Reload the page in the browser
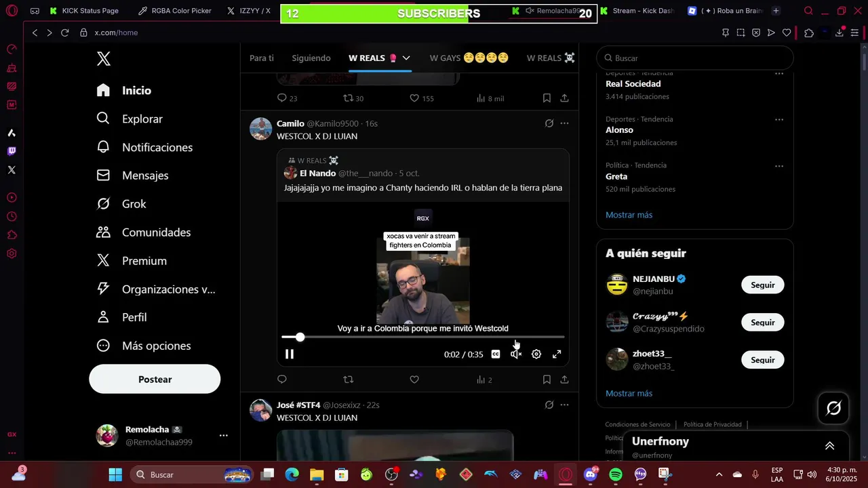 pyautogui.click(x=64, y=33)
